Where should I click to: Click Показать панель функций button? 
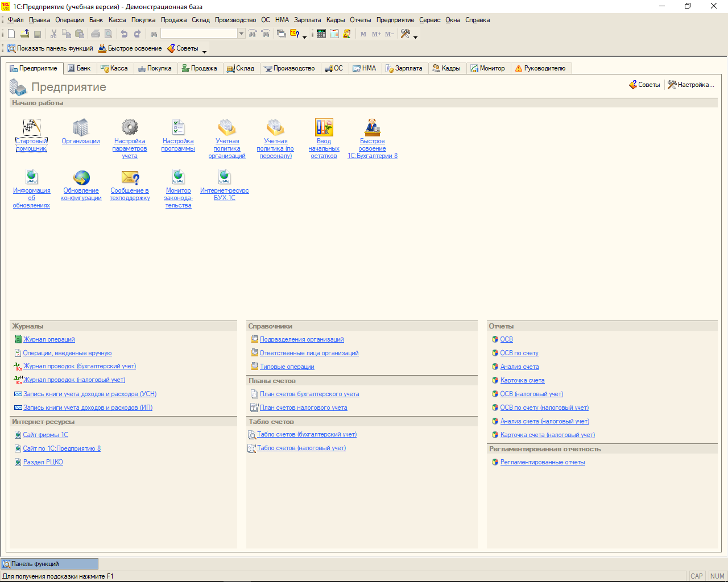(x=50, y=48)
